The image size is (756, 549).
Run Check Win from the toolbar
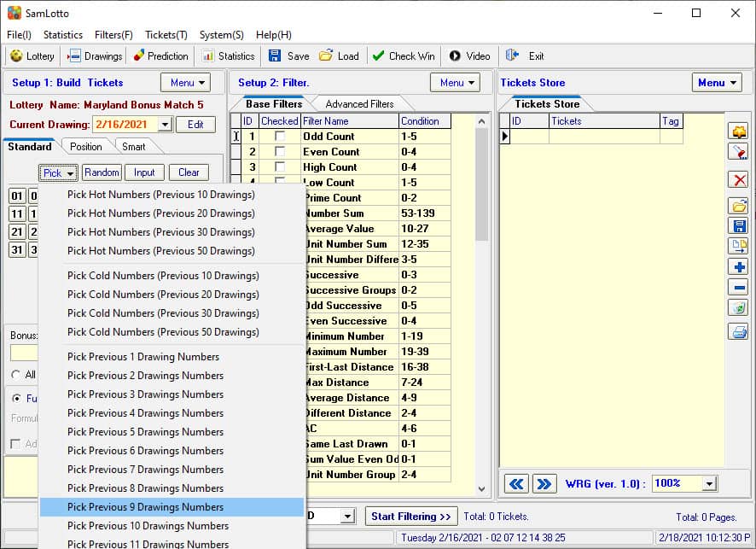click(404, 56)
